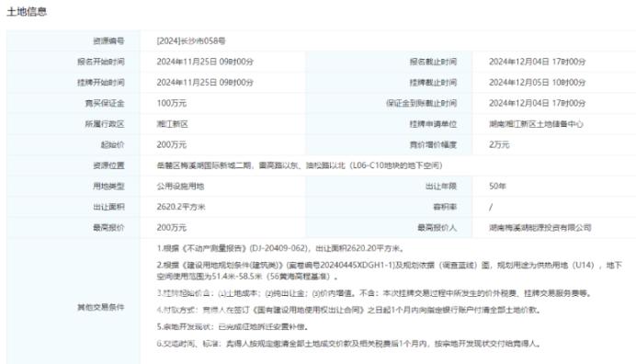The width and height of the screenshot is (636, 364).
Task: Click the 挂牌开始时间 date 2024年11月25日 09时00分
Action: tap(205, 83)
